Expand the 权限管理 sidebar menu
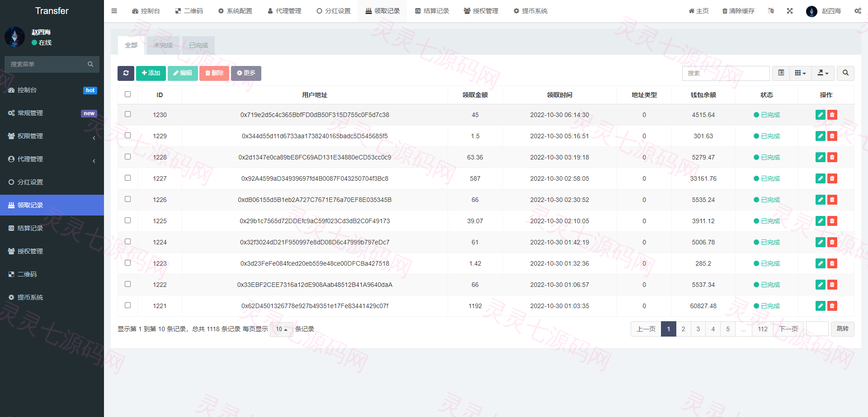Screen dimensions: 868x417 click(x=52, y=136)
